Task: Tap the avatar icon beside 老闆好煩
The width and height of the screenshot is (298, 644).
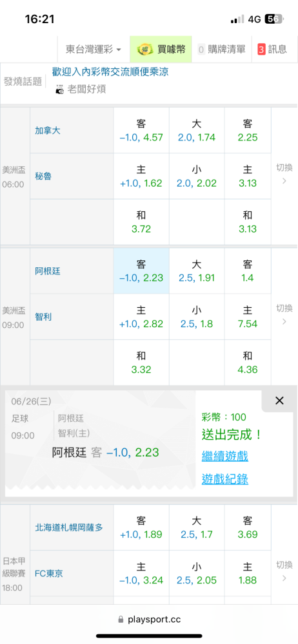Action: [60, 89]
